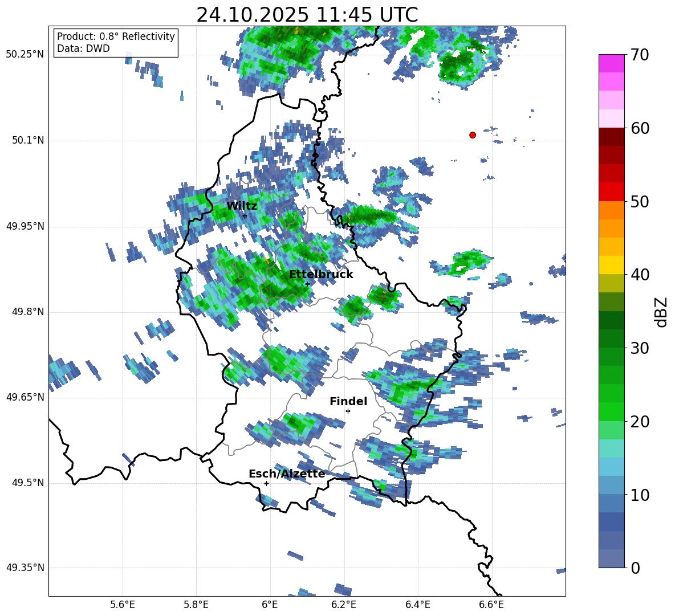Click the Findel station label
The image size is (675, 616).
point(348,401)
